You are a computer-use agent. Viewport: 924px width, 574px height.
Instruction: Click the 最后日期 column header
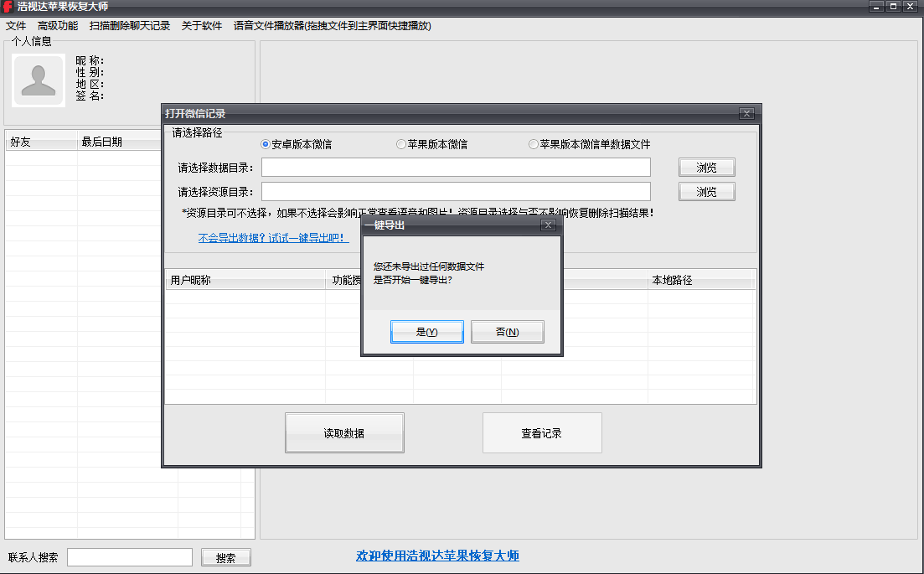point(119,142)
